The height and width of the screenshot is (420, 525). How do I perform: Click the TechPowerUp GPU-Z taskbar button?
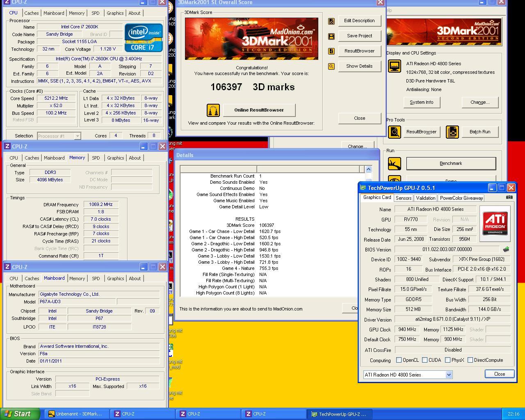coord(340,414)
